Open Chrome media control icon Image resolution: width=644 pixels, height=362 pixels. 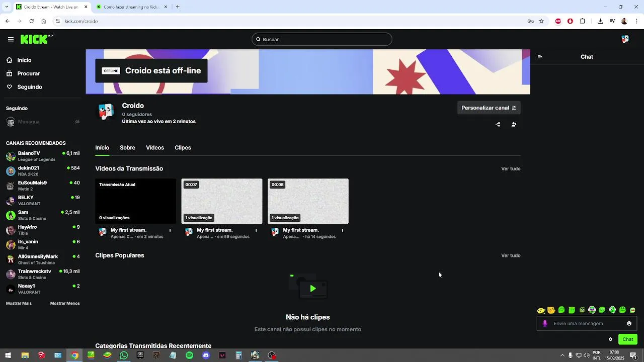coord(612,21)
